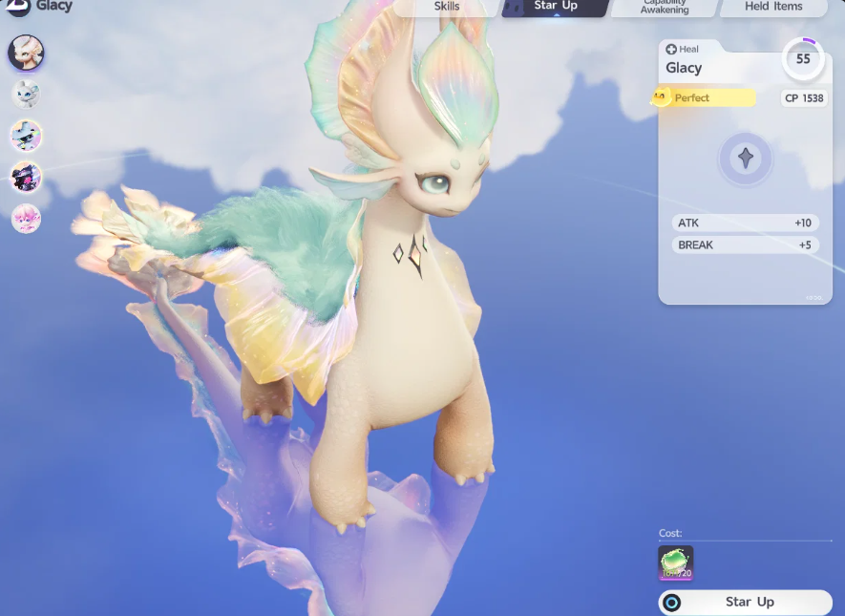Open the Held Items tab
Image resolution: width=845 pixels, height=616 pixels.
pyautogui.click(x=773, y=7)
